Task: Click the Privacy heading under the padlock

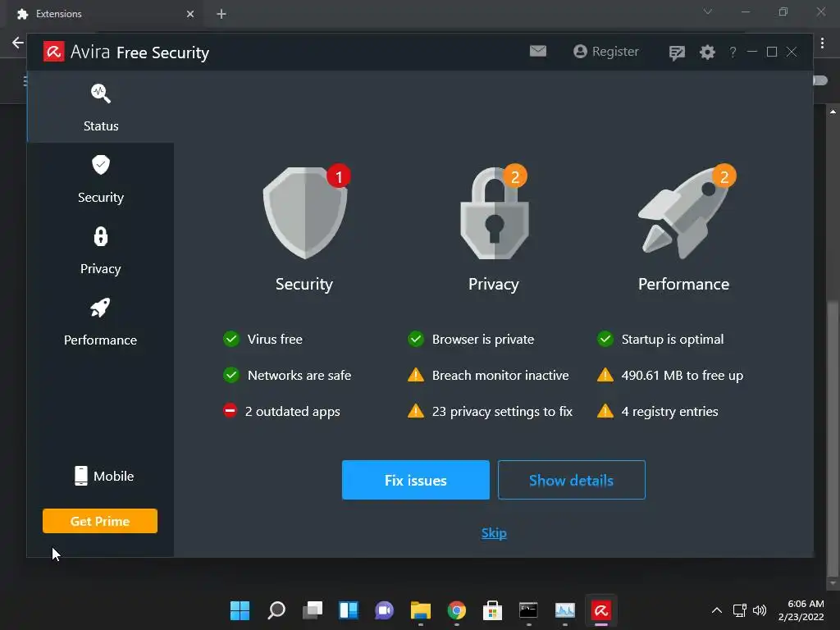Action: 494,284
